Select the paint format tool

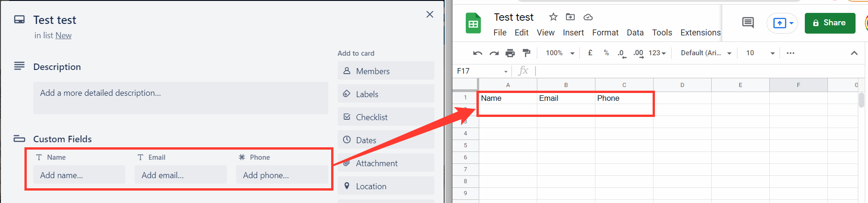point(526,53)
